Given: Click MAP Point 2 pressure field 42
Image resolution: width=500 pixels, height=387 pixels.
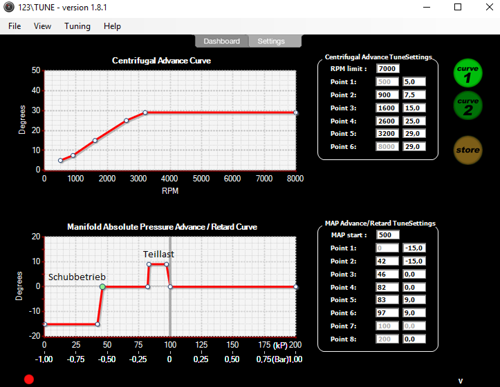Looking at the screenshot, I should coord(387,261).
